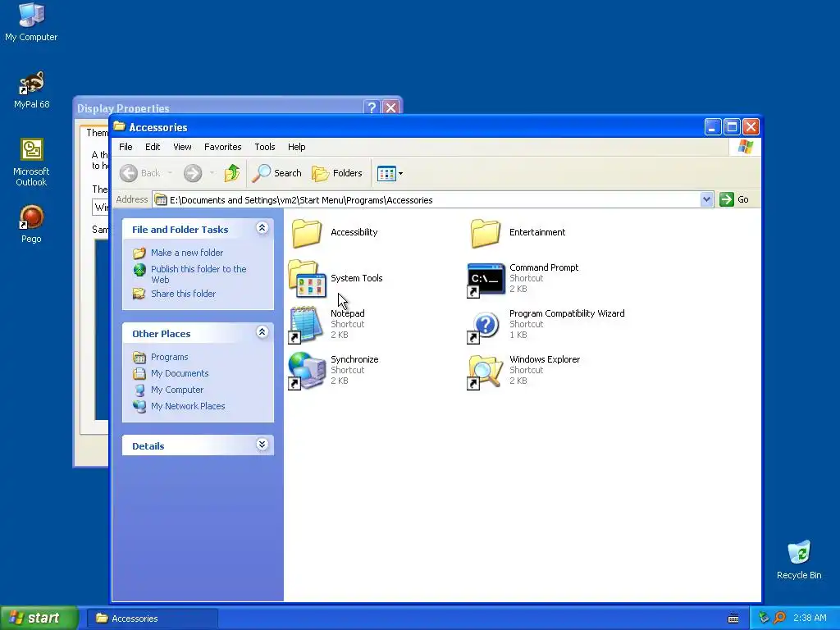The image size is (840, 630).
Task: Click the Accessories taskbar button
Action: coord(153,619)
